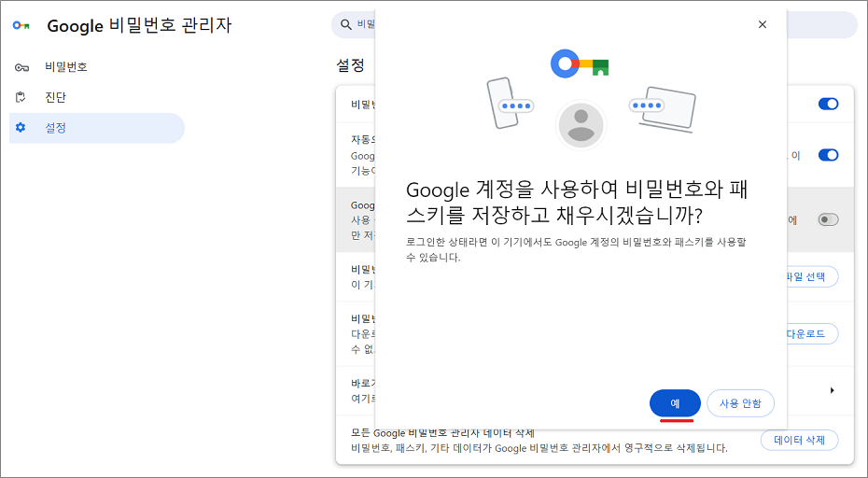The image size is (868, 478).
Task: Expand the shortcut row arrow
Action: click(x=832, y=390)
